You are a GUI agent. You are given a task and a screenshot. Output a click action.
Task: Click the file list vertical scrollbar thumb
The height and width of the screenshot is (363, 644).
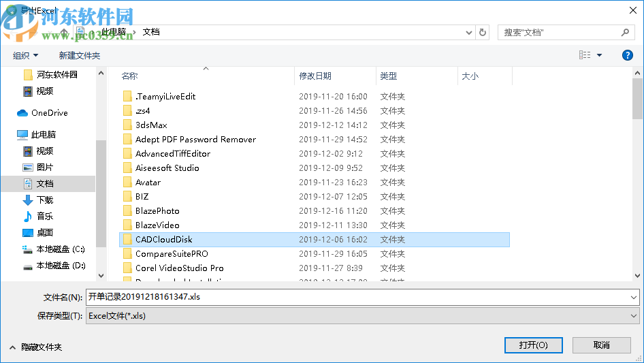(x=637, y=99)
